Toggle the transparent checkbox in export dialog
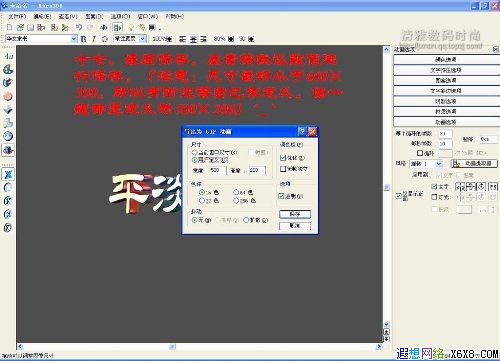500x361 pixels. [282, 196]
